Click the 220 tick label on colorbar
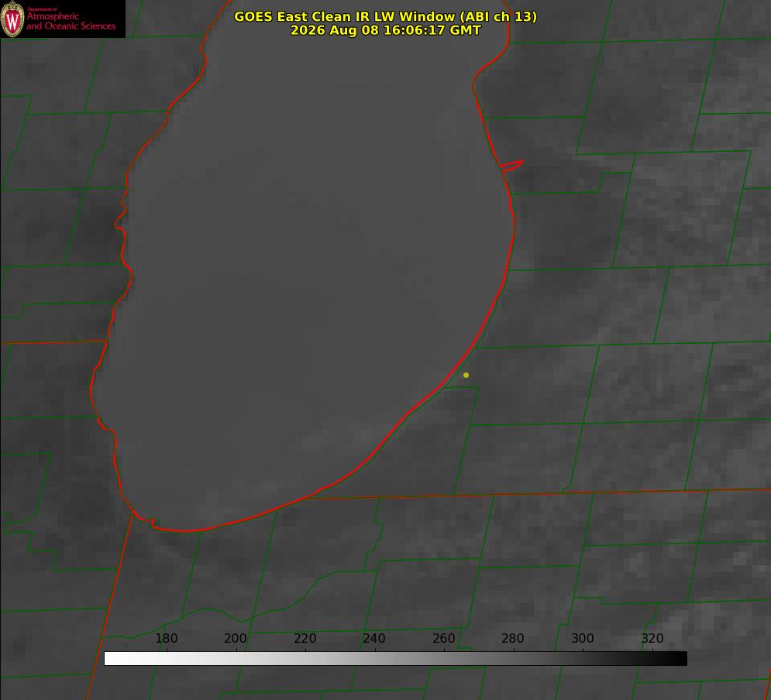The height and width of the screenshot is (700, 771). tap(305, 638)
